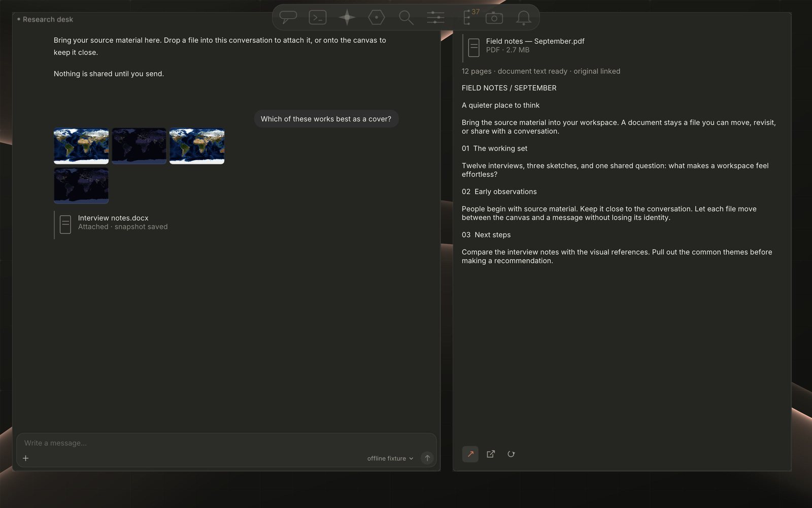Select the four-point sparkle icon
This screenshot has height=508, width=812.
347,17
